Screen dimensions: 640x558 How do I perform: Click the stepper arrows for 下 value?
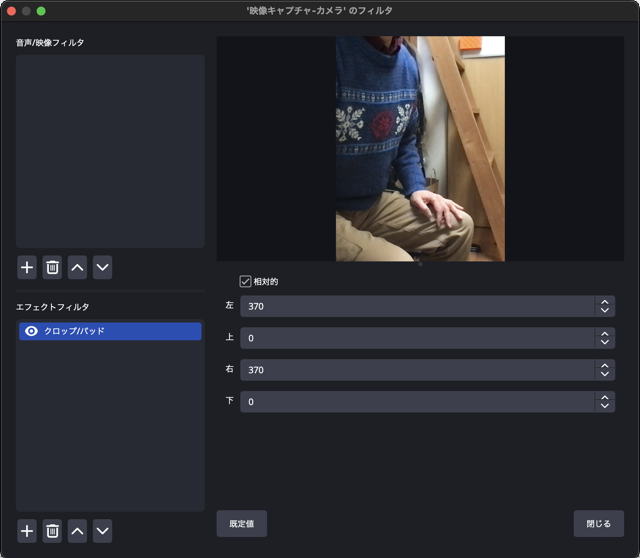click(x=604, y=401)
